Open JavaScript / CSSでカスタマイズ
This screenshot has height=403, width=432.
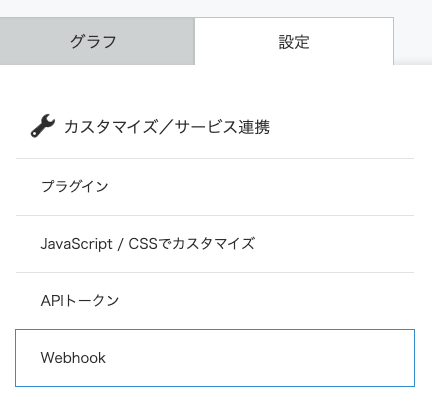[x=215, y=244]
